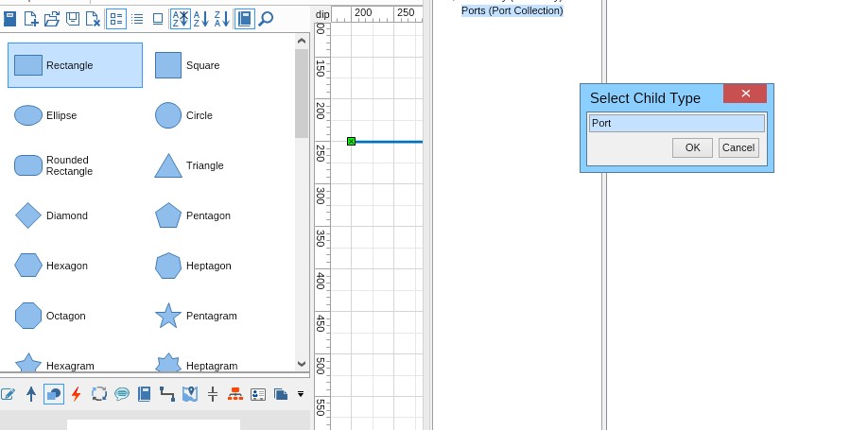Create a new stencil document
The image size is (868, 430).
(31, 19)
